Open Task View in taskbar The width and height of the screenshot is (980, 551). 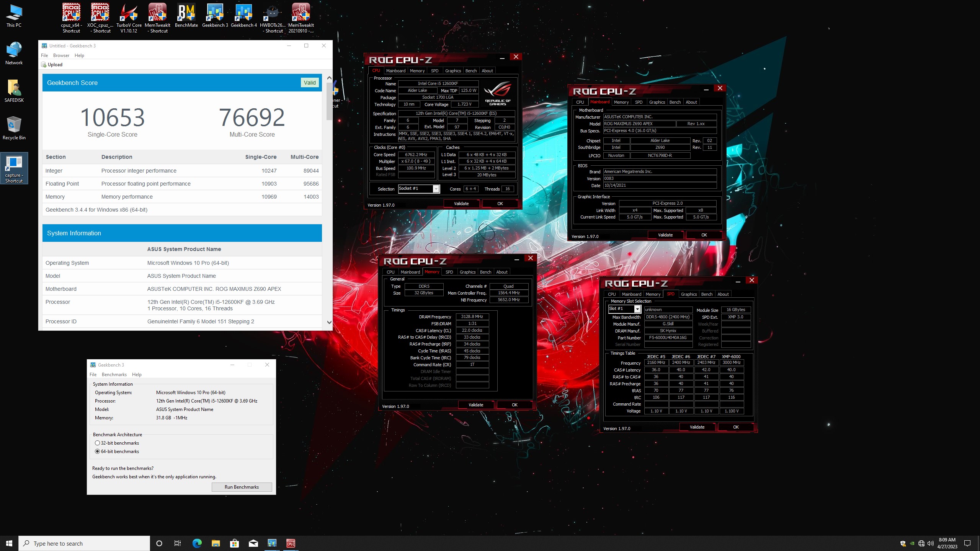coord(178,543)
